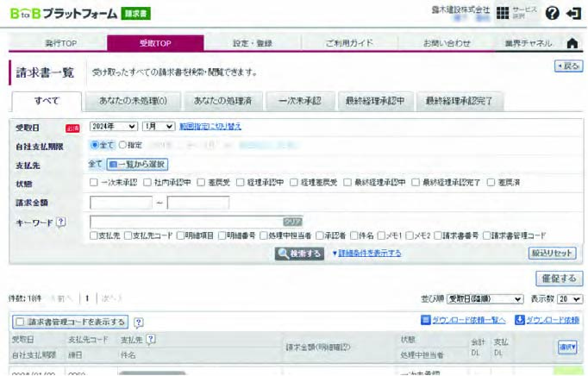Select 指定 radio for 自社支払期限
Screen dimensions: 588x376
pyautogui.click(x=122, y=145)
